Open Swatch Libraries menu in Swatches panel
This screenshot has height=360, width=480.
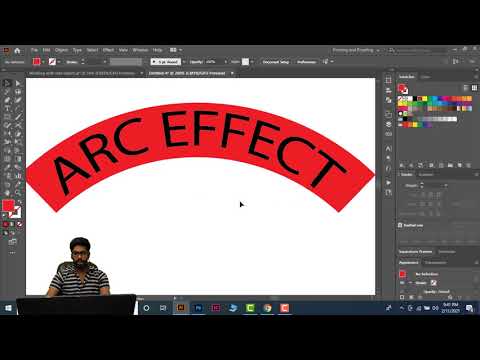(402, 165)
